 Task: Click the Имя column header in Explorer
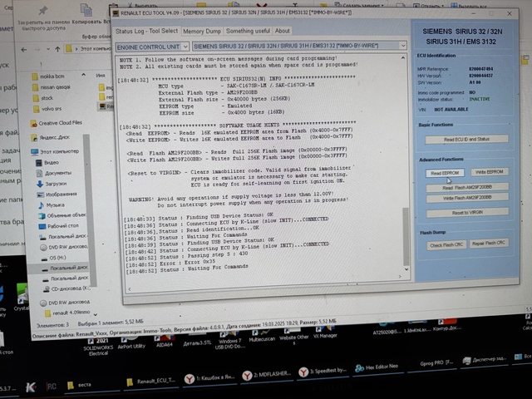101,76
